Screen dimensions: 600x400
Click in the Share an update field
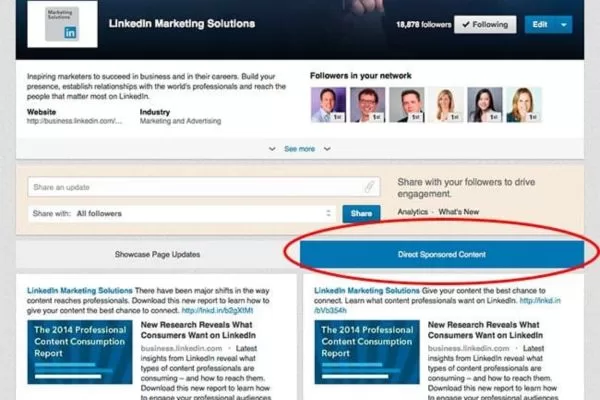point(204,187)
